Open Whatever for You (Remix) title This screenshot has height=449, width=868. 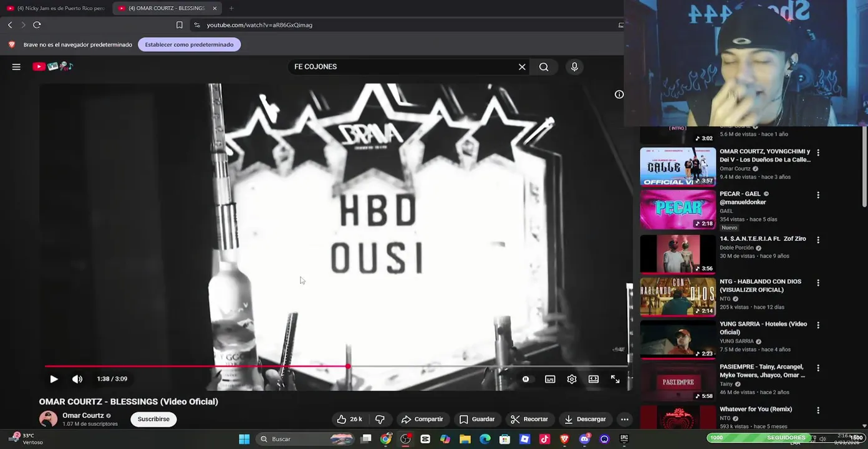(x=756, y=409)
